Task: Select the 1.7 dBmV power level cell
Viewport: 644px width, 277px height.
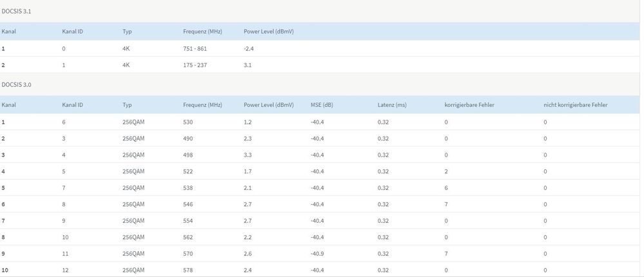Action: [x=248, y=171]
